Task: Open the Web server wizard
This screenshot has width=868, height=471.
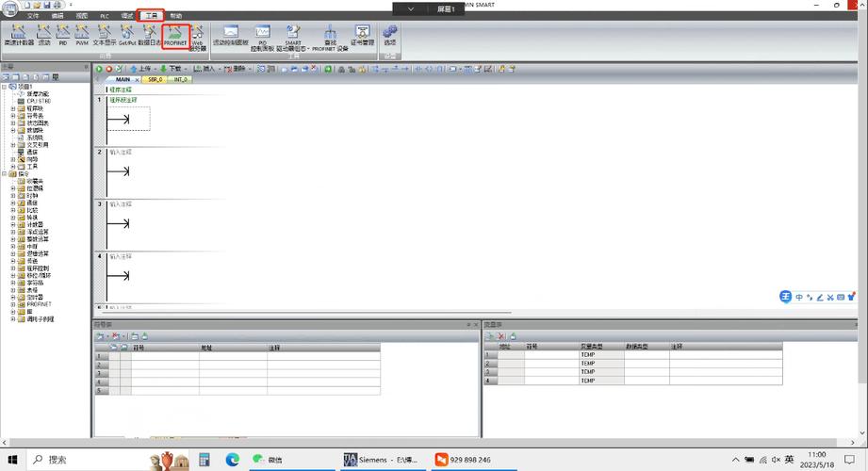Action: tap(198, 38)
